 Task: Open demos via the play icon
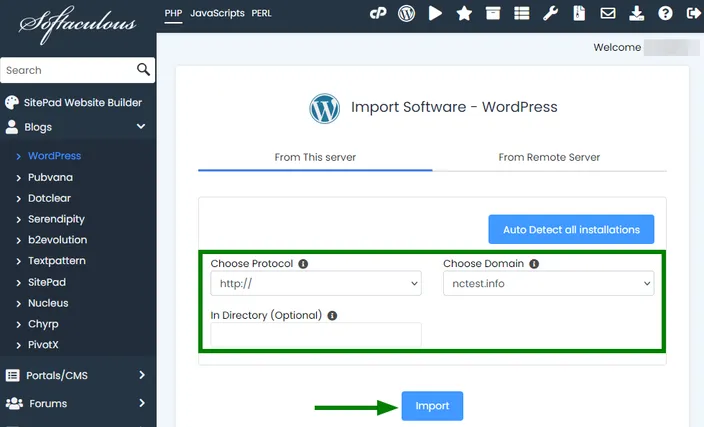(x=435, y=13)
